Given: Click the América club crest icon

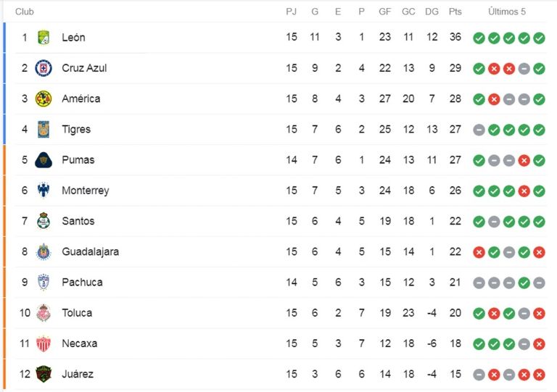Looking at the screenshot, I should [x=44, y=99].
